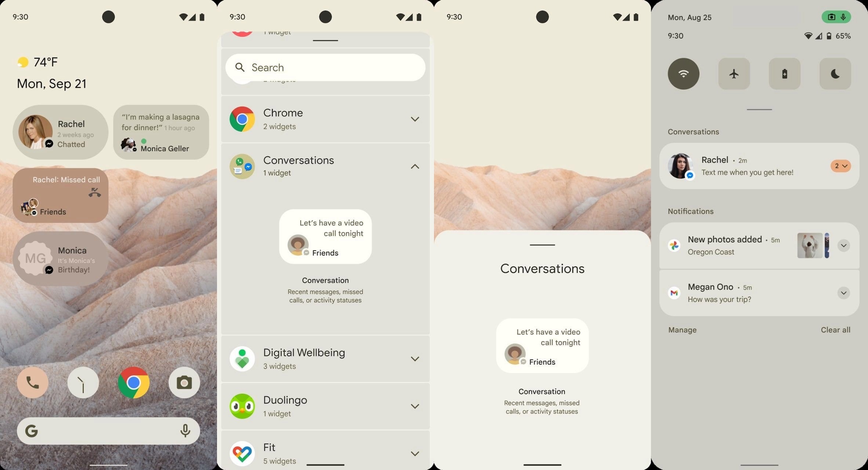The width and height of the screenshot is (868, 470).
Task: Expand the New photos added notification
Action: (x=844, y=245)
